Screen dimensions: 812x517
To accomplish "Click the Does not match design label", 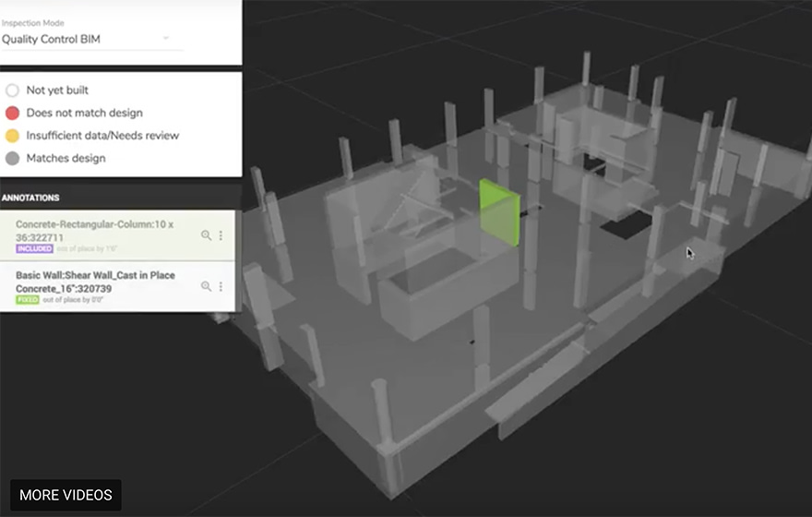I will [84, 113].
